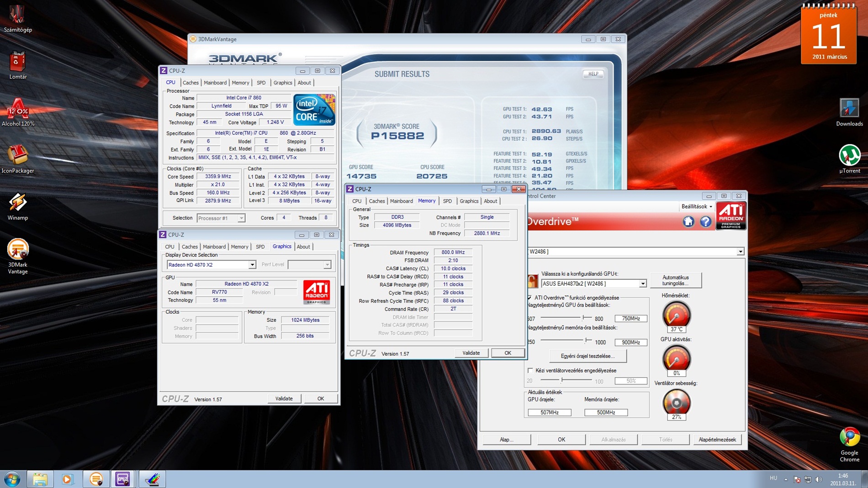Open the Action Center flag in the tray

[x=797, y=479]
